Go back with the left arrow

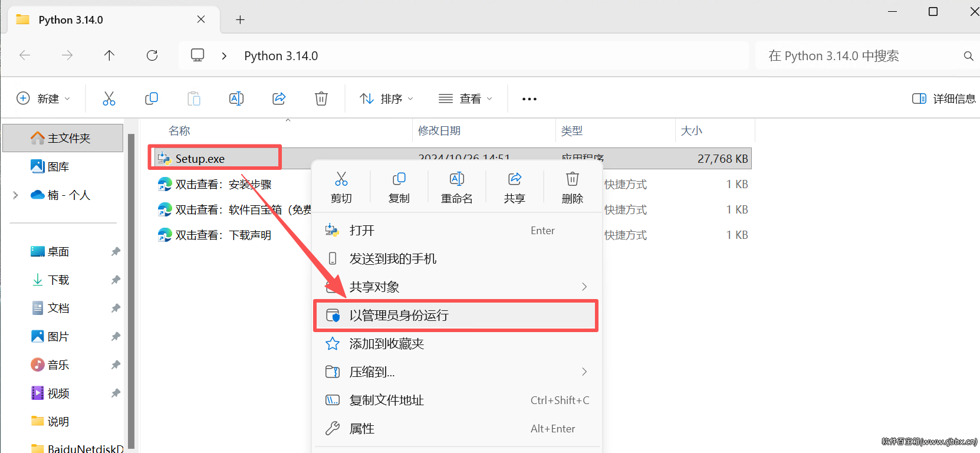pos(25,55)
